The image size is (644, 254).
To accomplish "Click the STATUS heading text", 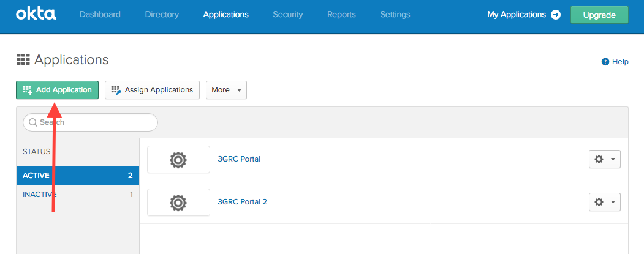I will click(x=37, y=152).
